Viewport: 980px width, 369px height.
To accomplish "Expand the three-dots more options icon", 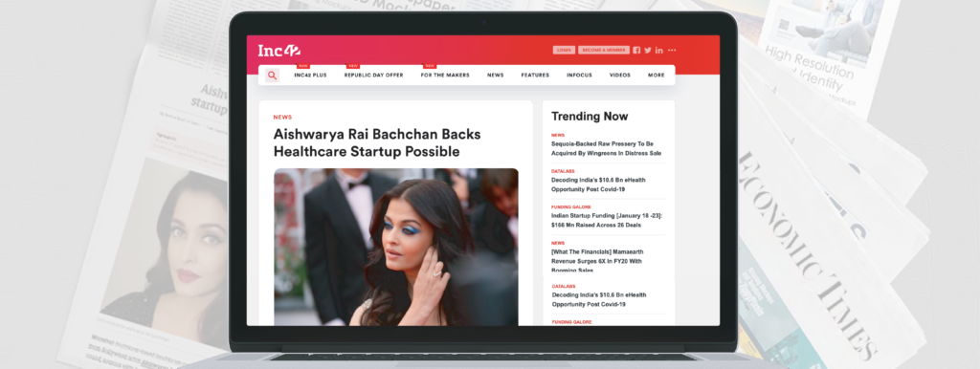I will pyautogui.click(x=672, y=50).
